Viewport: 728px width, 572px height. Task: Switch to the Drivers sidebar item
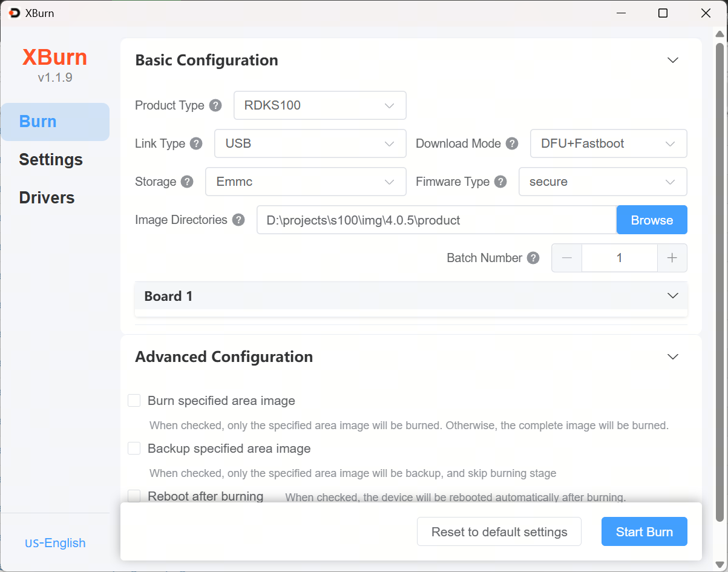[x=47, y=198]
